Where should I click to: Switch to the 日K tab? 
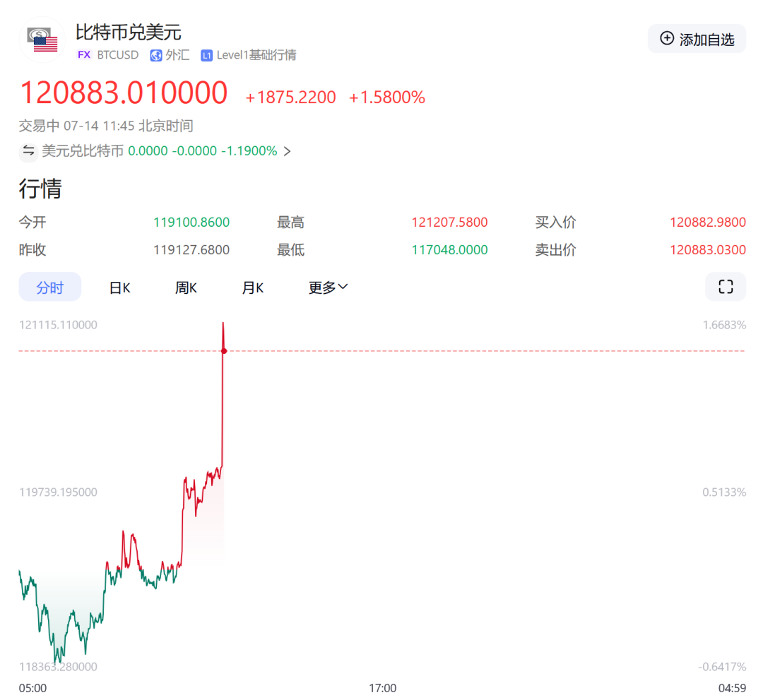point(119,287)
